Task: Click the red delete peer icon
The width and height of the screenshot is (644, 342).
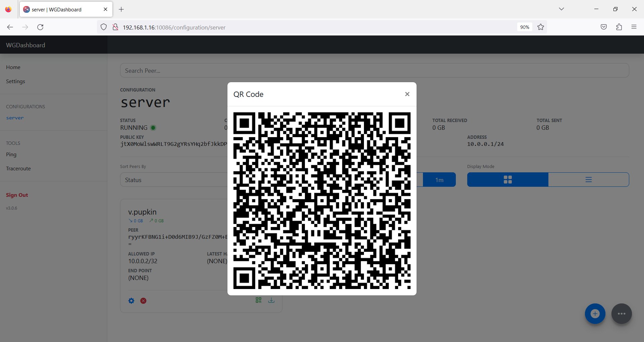Action: tap(143, 301)
